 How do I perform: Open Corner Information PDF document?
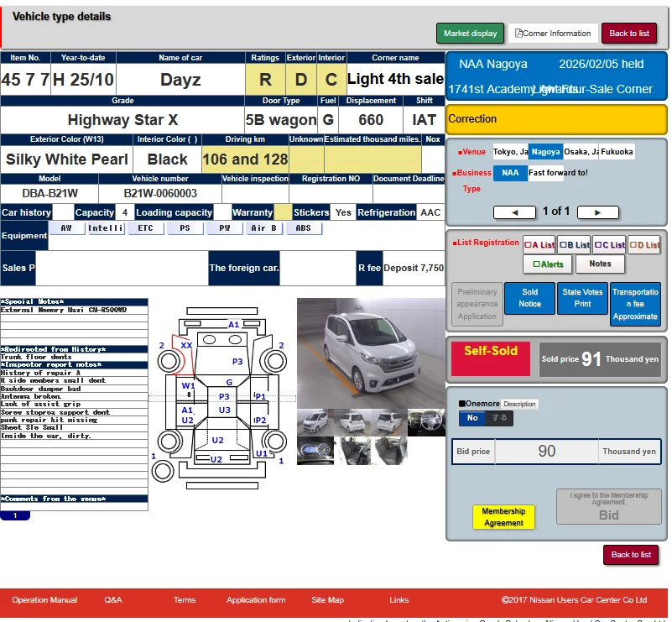[553, 33]
